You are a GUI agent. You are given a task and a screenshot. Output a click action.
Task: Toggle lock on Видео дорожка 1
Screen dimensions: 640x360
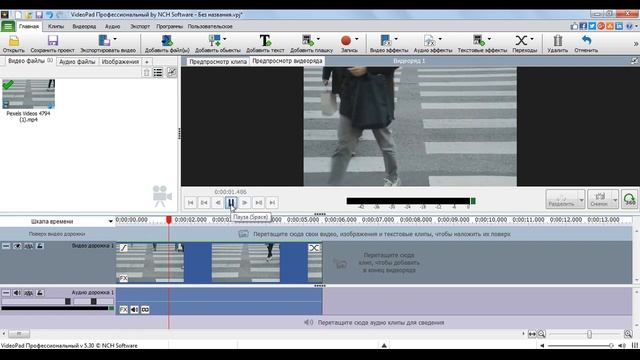coord(40,246)
